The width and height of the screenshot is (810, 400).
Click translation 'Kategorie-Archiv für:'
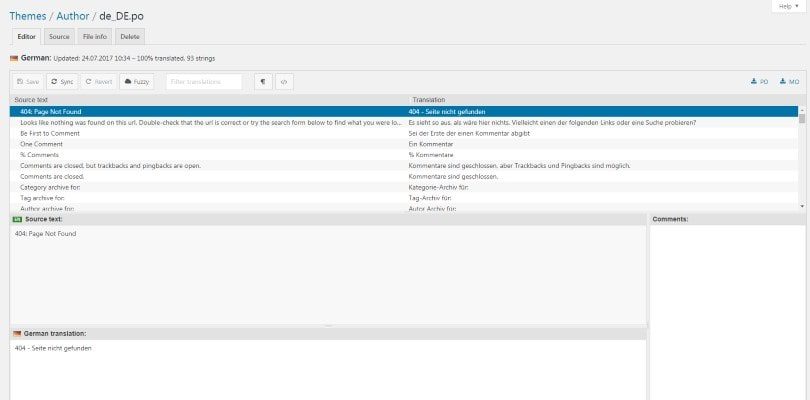click(438, 188)
